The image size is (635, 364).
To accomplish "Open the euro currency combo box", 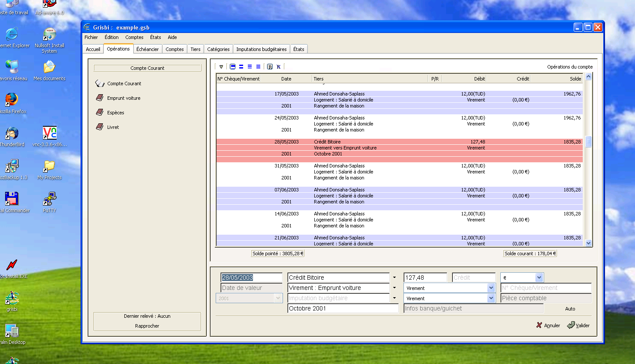I will [x=539, y=277].
